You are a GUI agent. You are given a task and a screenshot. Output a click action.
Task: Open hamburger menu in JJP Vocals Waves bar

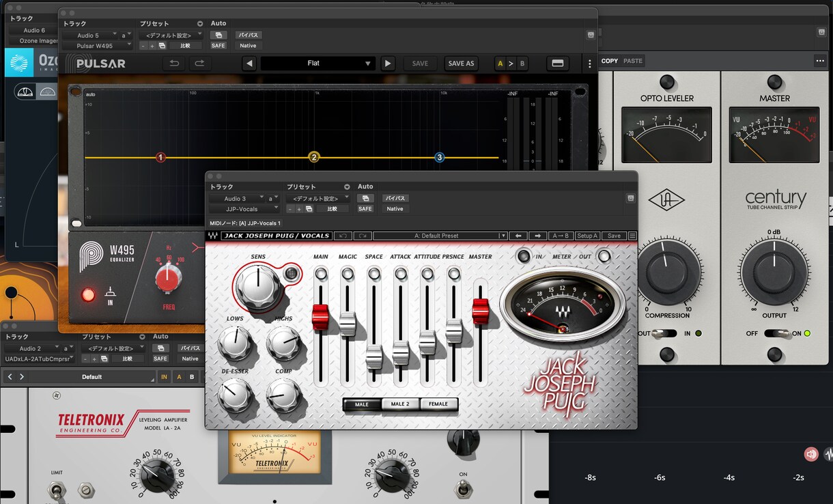coord(632,236)
